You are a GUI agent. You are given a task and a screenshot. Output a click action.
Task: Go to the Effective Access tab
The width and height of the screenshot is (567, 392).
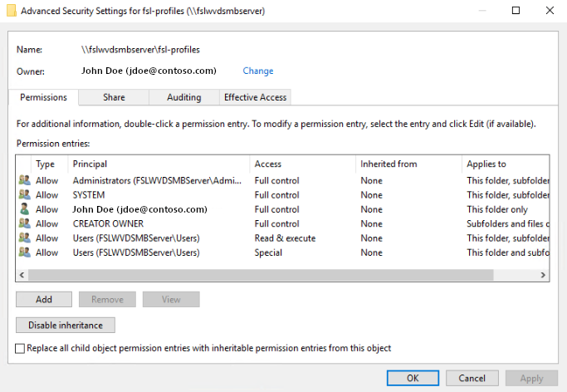255,97
